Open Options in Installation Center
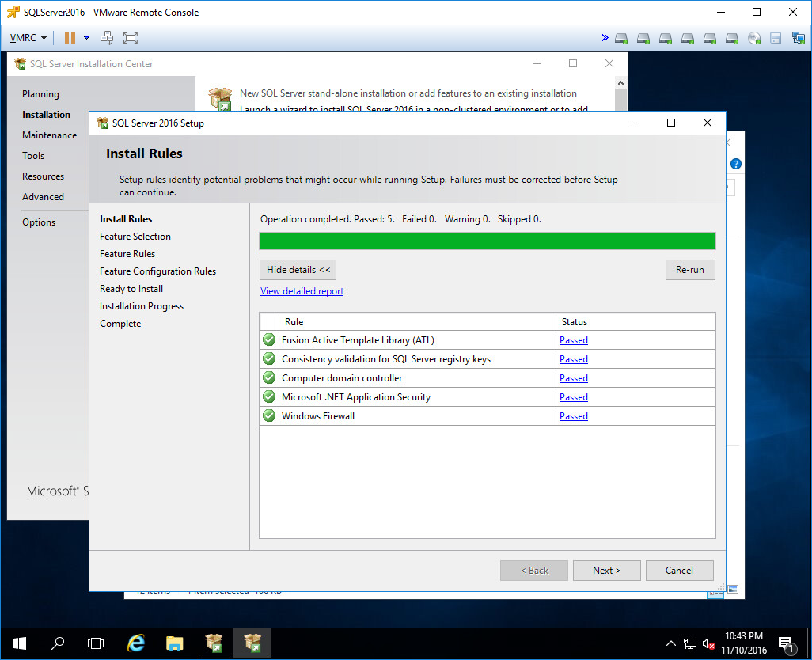812x660 pixels. pyautogui.click(x=39, y=222)
